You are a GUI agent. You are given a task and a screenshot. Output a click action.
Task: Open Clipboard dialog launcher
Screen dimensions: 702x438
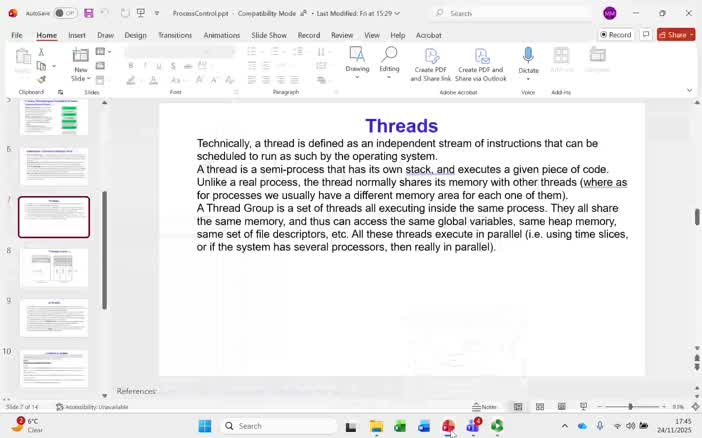tap(60, 92)
